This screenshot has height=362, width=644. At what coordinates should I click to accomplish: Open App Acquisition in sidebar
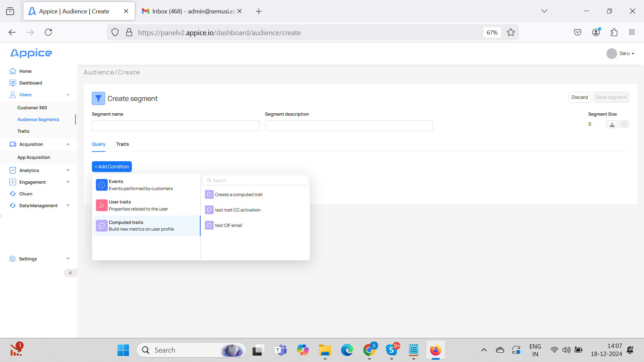point(34,157)
